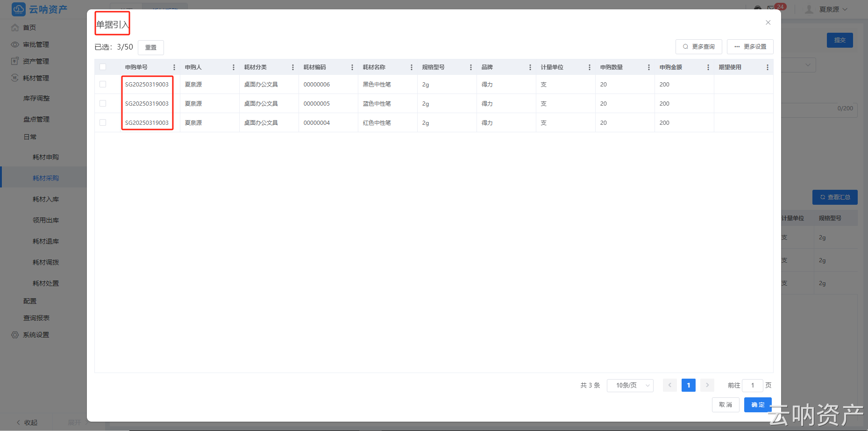This screenshot has height=431, width=868.
Task: Click the 更多查询 button
Action: pos(699,47)
